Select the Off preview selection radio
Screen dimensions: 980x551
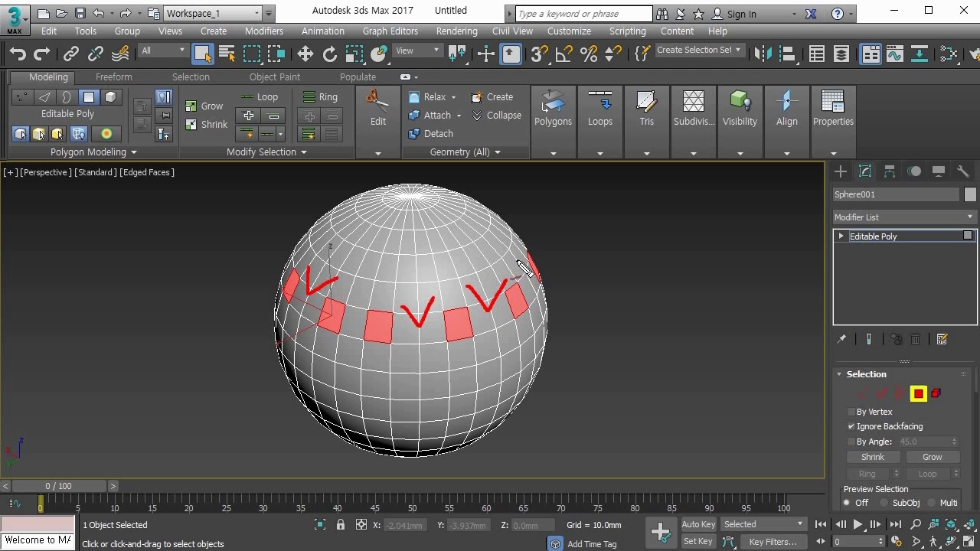click(847, 503)
